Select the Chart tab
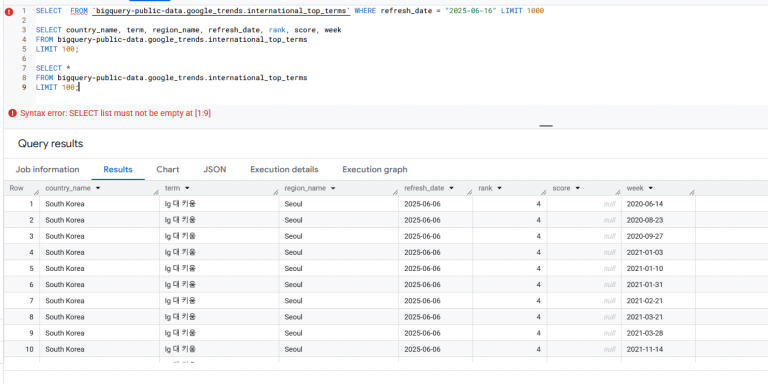Image resolution: width=768 pixels, height=384 pixels. (x=168, y=169)
